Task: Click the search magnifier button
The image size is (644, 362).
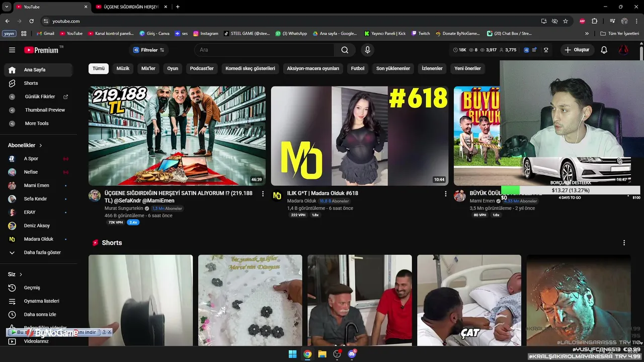Action: [345, 50]
